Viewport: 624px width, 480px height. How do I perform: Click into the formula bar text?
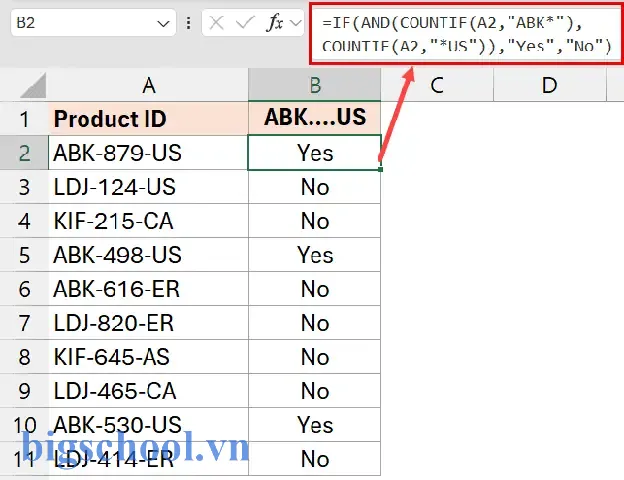tap(466, 34)
